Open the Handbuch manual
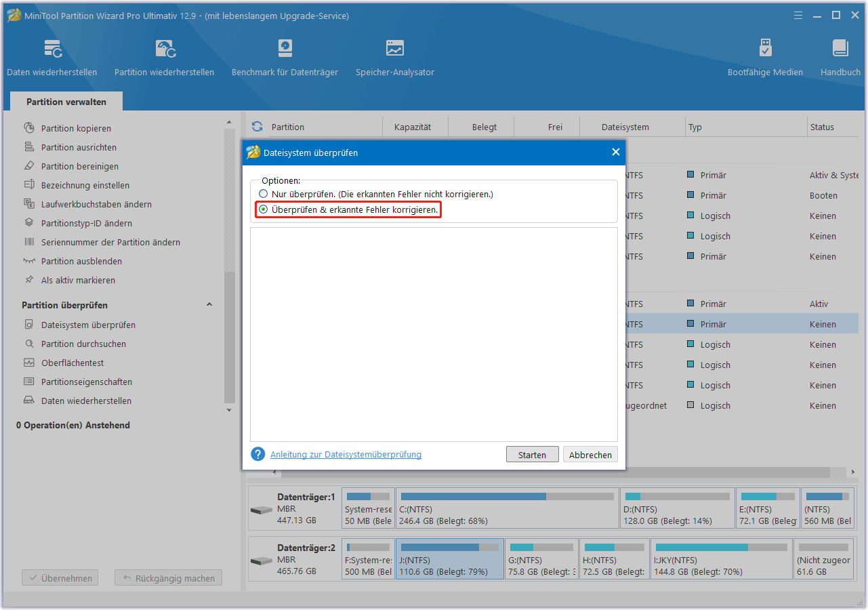Image resolution: width=868 pixels, height=610 pixels. click(x=840, y=58)
